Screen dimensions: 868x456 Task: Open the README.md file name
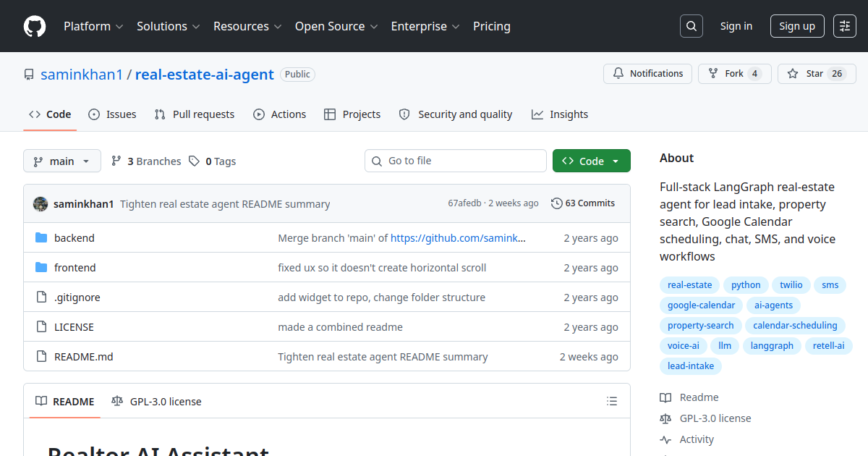click(84, 356)
